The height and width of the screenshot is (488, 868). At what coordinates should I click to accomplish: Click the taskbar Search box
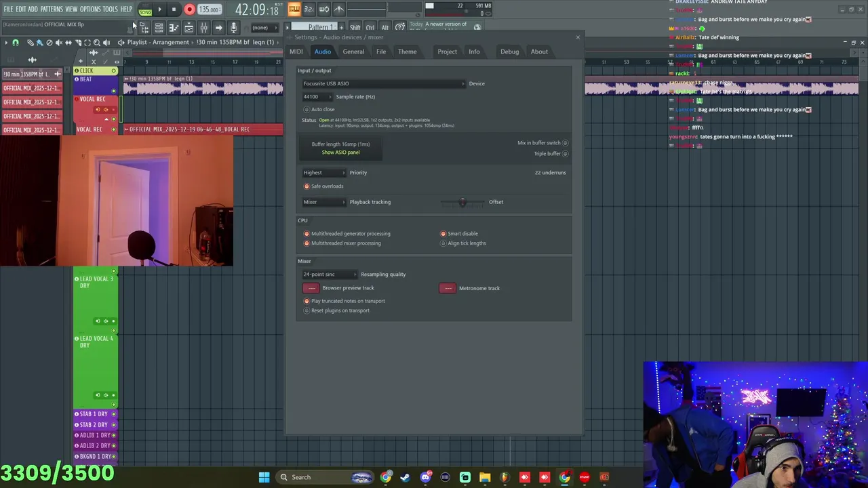(325, 477)
